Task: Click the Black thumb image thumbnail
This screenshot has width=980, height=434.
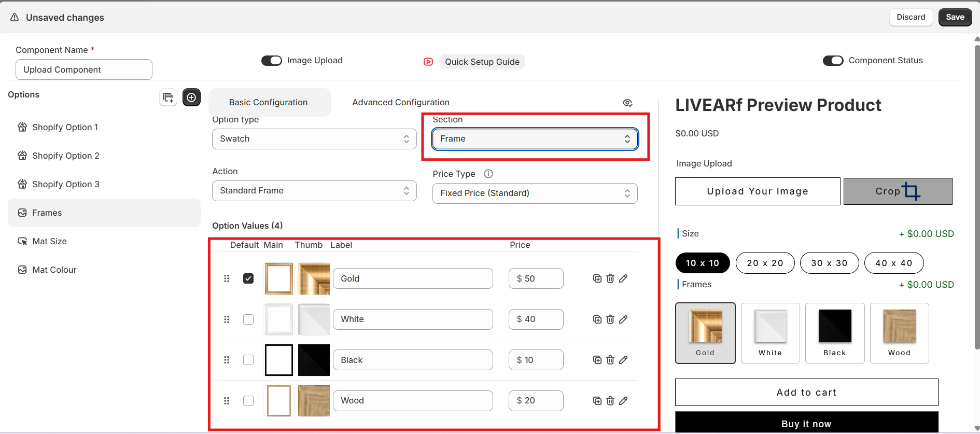Action: pos(314,360)
